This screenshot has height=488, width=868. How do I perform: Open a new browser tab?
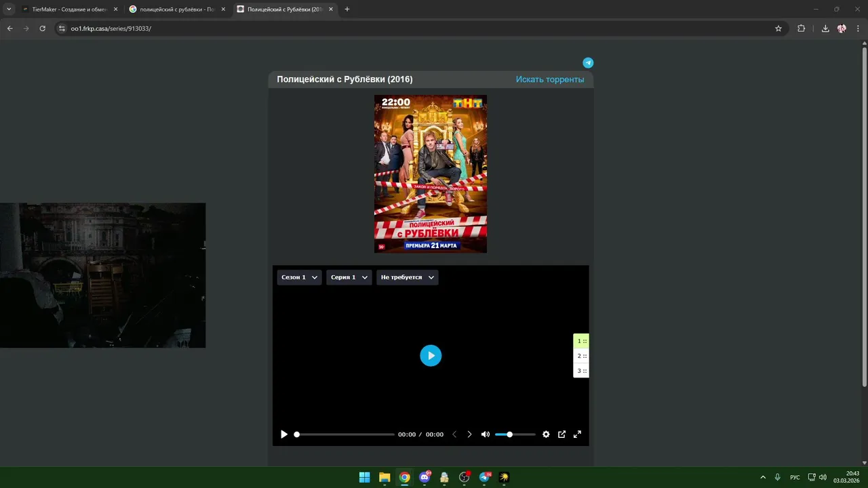(347, 9)
